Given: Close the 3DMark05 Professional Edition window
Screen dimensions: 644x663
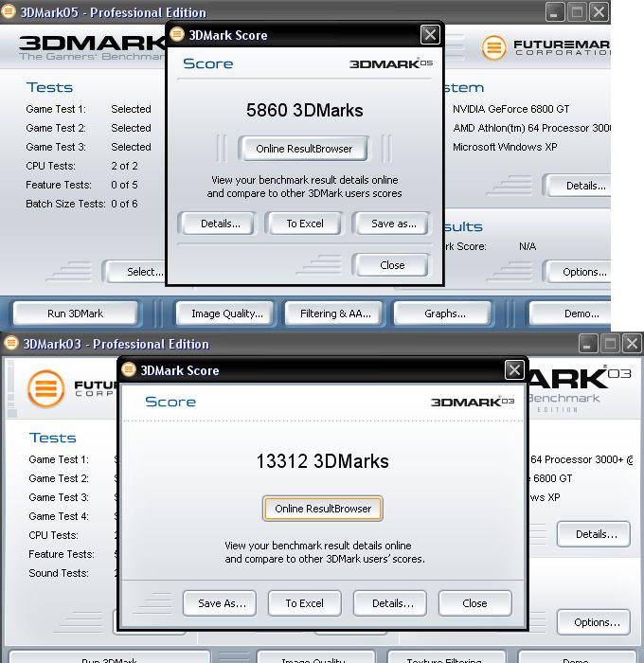Looking at the screenshot, I should click(599, 11).
